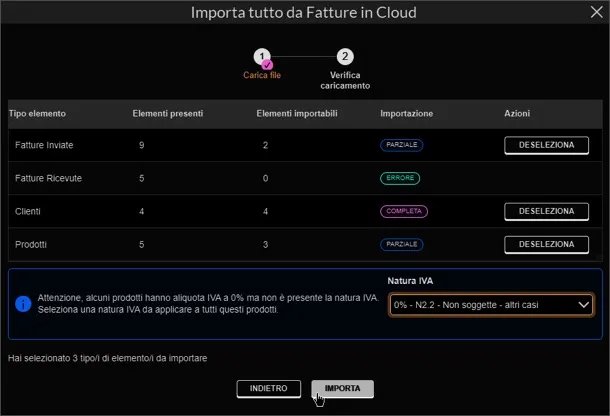Click the PARZIALE badge for Prodotti

click(401, 244)
